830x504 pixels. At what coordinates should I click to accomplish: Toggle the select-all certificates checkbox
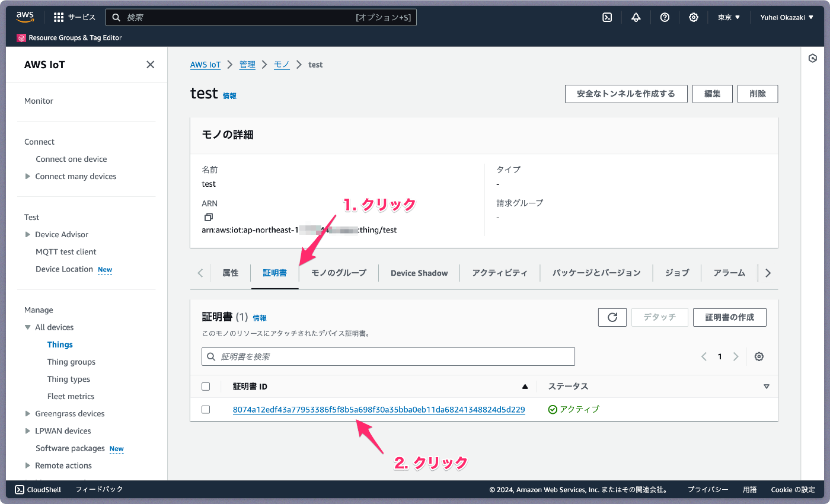pyautogui.click(x=206, y=387)
